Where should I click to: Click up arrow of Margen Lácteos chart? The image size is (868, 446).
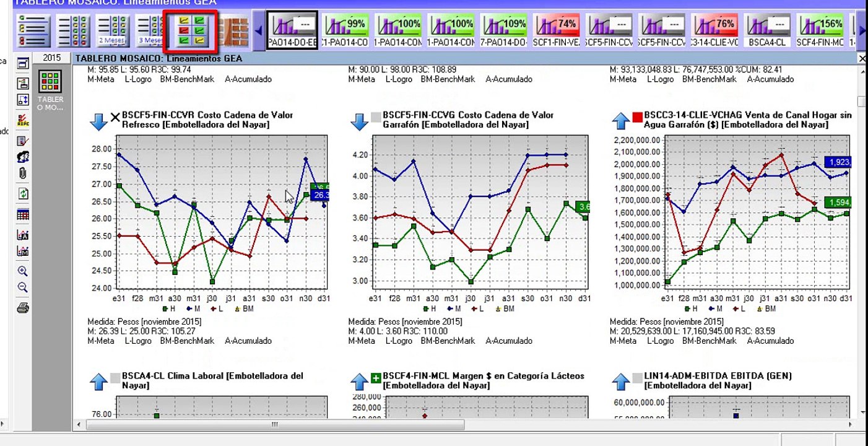[x=360, y=382]
